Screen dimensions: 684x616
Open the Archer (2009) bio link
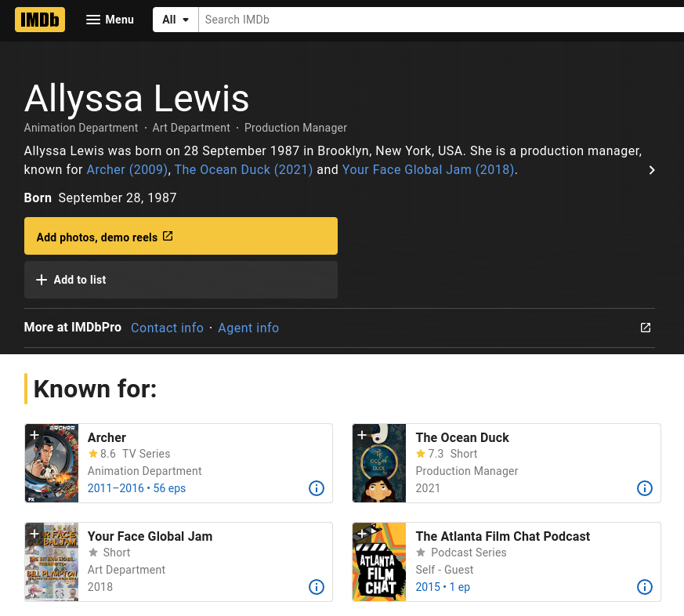(127, 169)
